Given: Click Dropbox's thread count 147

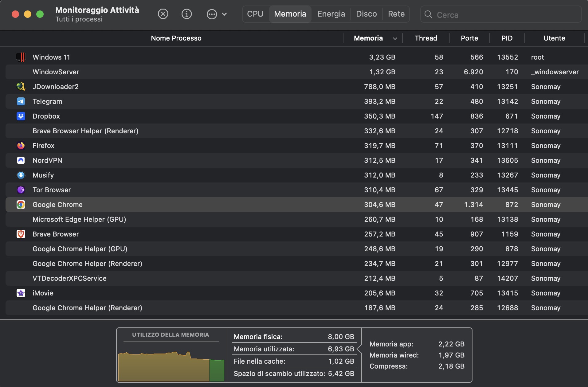Looking at the screenshot, I should (437, 116).
